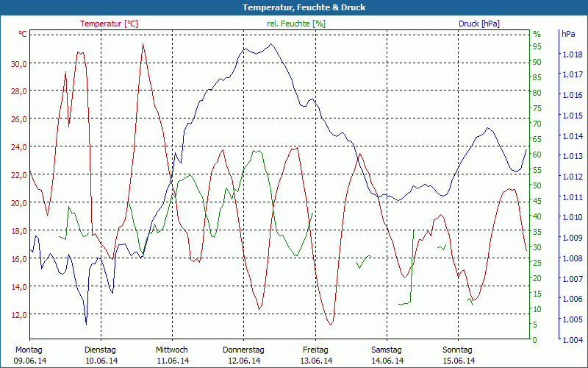Click the "95" tick on the humidity axis
This screenshot has height=368, width=588.
click(537, 46)
